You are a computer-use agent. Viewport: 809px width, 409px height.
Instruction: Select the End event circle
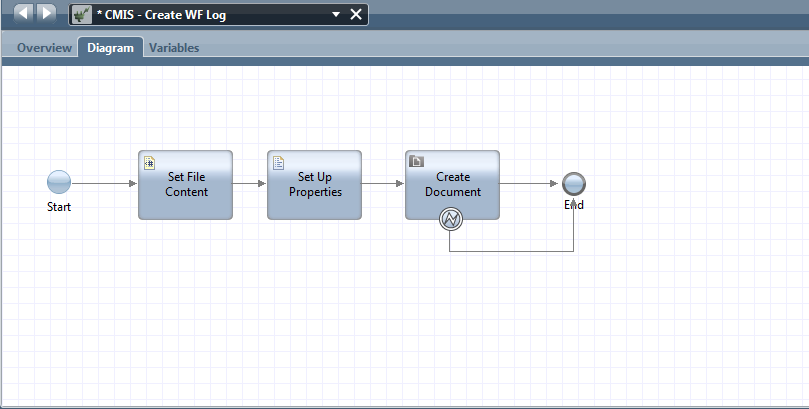pyautogui.click(x=574, y=184)
